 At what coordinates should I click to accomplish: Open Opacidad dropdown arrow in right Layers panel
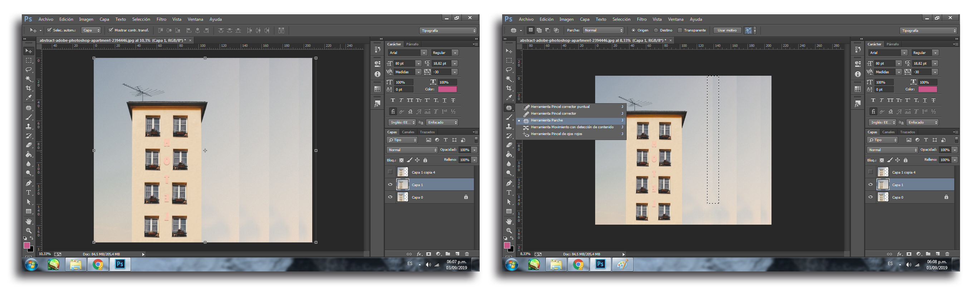click(x=955, y=150)
